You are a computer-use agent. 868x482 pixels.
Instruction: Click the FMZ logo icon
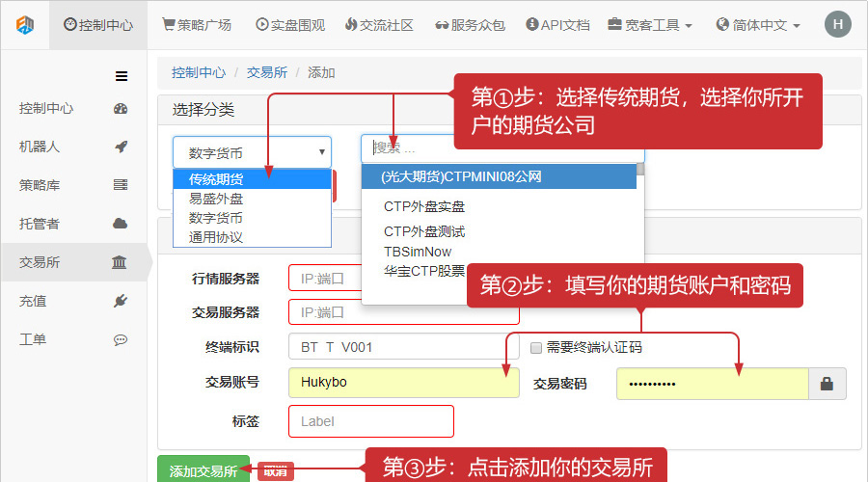click(x=25, y=25)
